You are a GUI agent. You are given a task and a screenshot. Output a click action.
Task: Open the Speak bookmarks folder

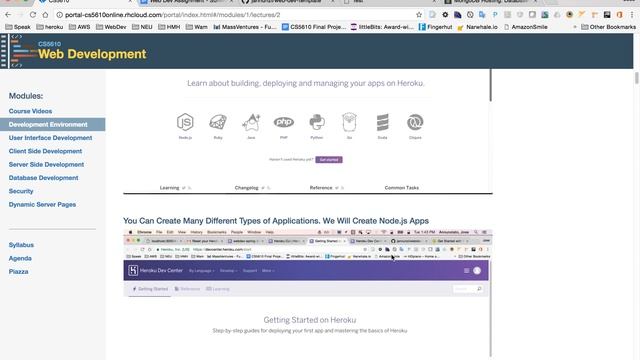[x=17, y=27]
